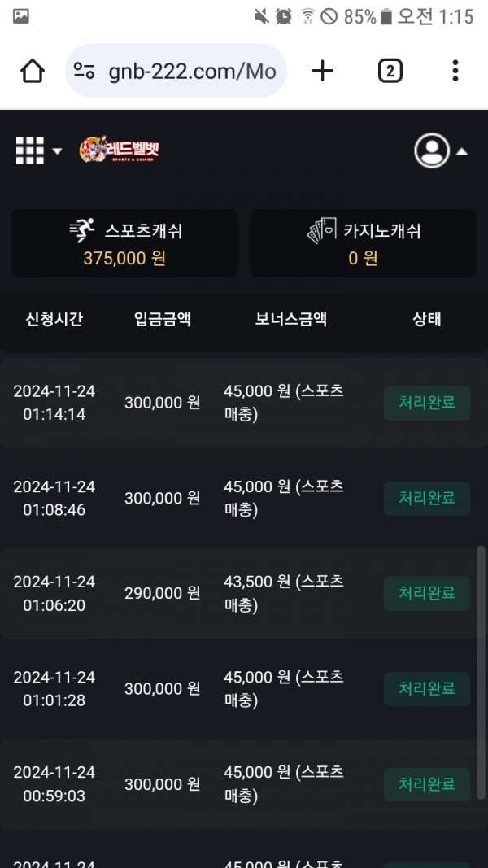This screenshot has height=868, width=488.
Task: Tap the battery status icon
Action: tap(386, 16)
